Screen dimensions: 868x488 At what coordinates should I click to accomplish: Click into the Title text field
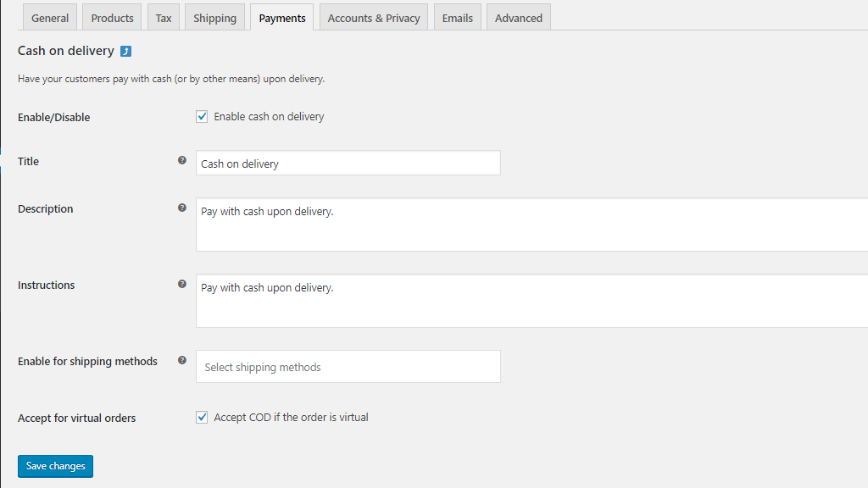[x=348, y=164]
